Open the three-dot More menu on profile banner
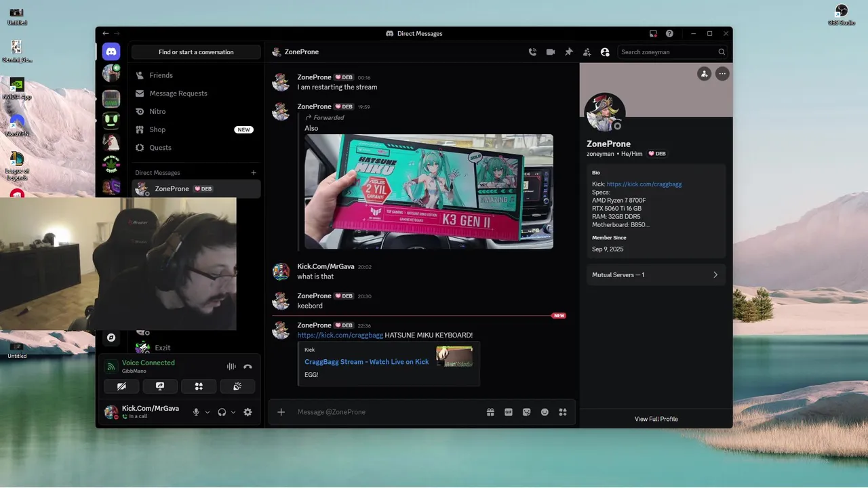The image size is (868, 488). tap(722, 74)
